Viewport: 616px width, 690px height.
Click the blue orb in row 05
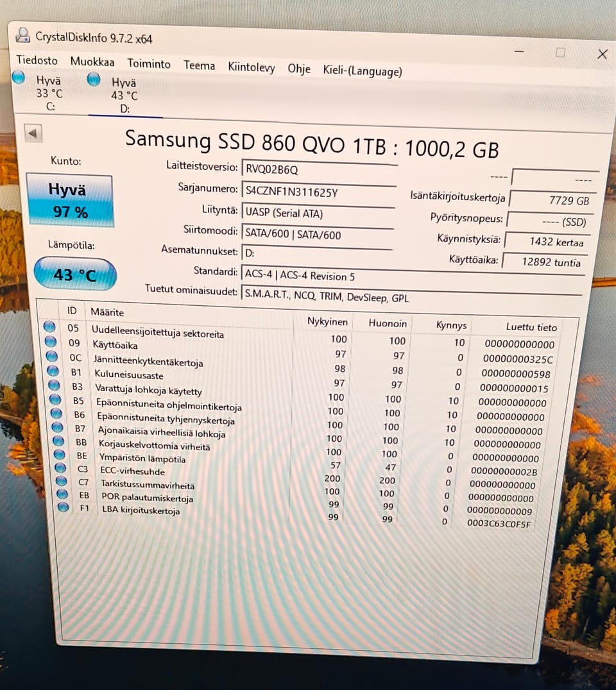49,327
